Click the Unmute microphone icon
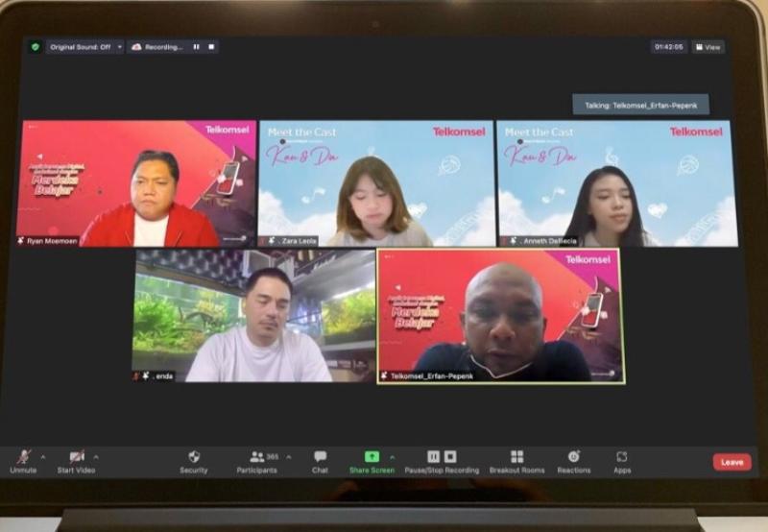This screenshot has height=532, width=768. (22, 456)
